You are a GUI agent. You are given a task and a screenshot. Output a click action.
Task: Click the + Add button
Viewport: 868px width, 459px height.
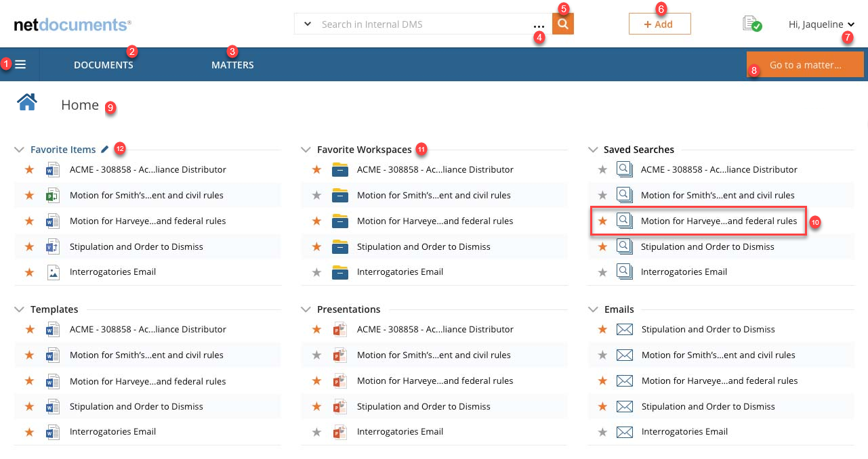(x=659, y=24)
